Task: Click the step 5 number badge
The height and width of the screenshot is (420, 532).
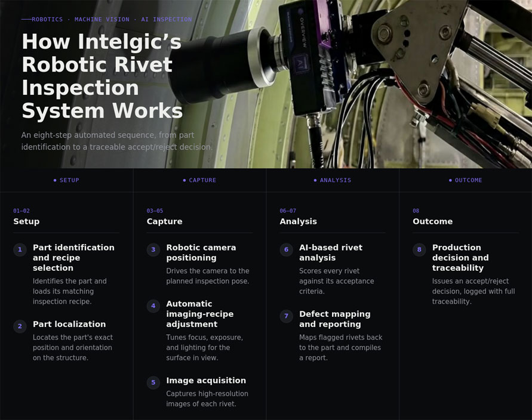Action: (153, 382)
